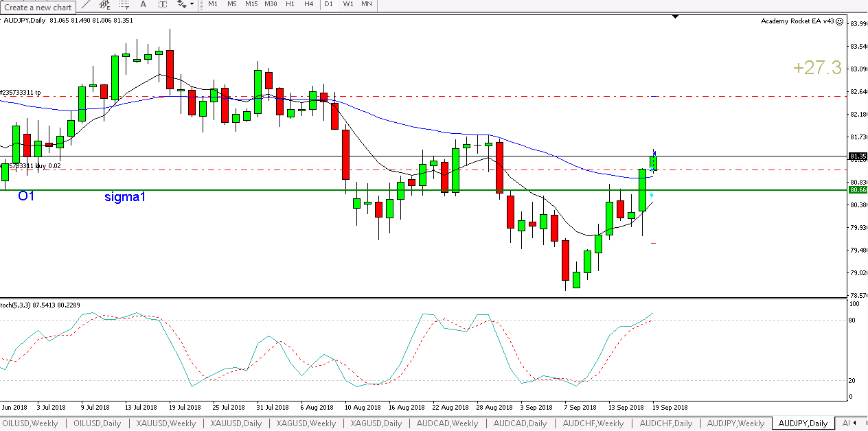
Task: Click the 'sigma1' text label on chart
Action: coord(126,197)
